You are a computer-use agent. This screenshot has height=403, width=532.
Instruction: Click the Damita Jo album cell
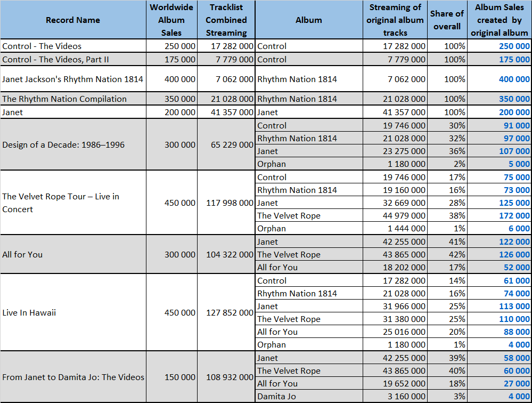click(309, 396)
